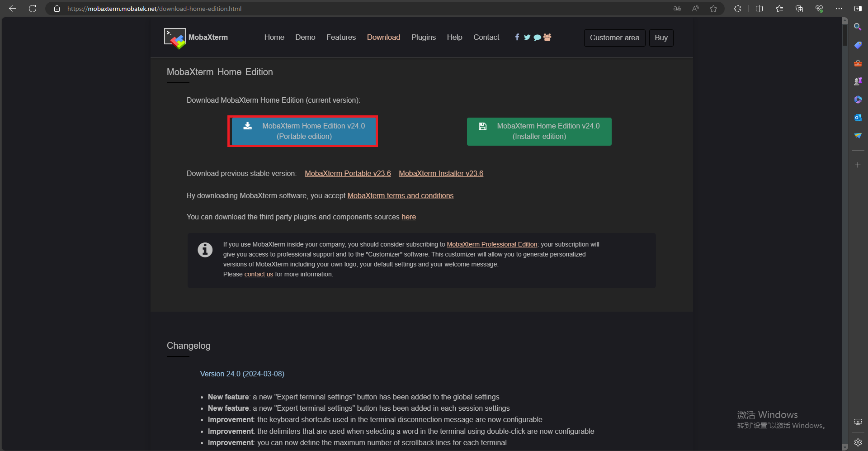The height and width of the screenshot is (451, 868).
Task: Open the Download menu item
Action: [x=383, y=37]
